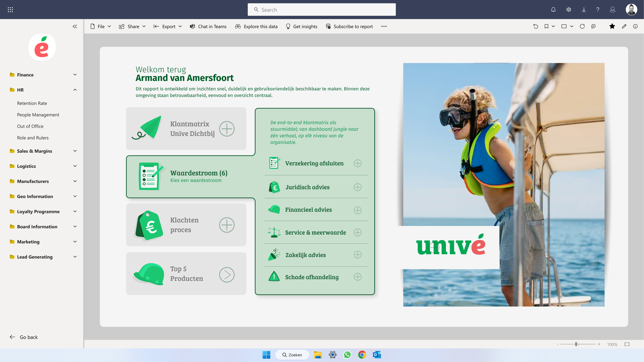The image size is (644, 362).
Task: Open People Management report
Action: tap(38, 115)
